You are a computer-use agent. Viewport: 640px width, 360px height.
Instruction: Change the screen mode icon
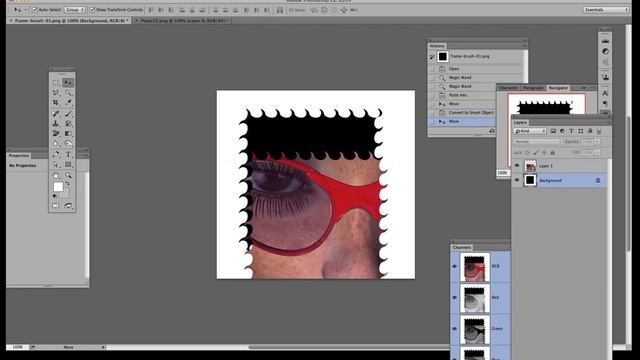68,206
